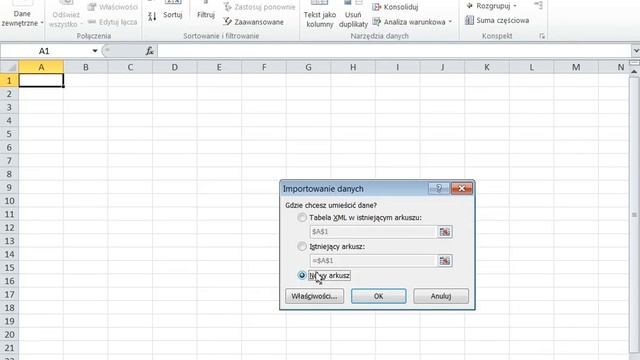The width and height of the screenshot is (640, 360).
Task: Select column B header
Action: [86, 67]
